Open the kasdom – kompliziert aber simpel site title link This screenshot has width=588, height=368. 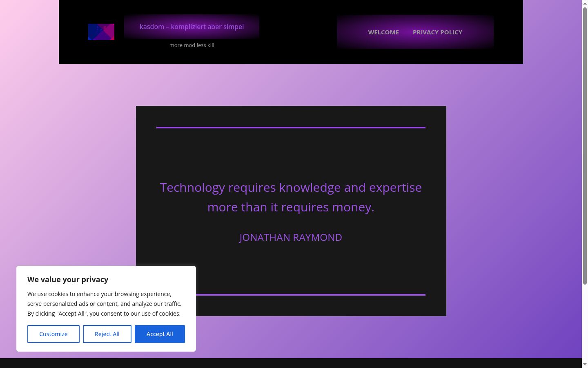192,27
